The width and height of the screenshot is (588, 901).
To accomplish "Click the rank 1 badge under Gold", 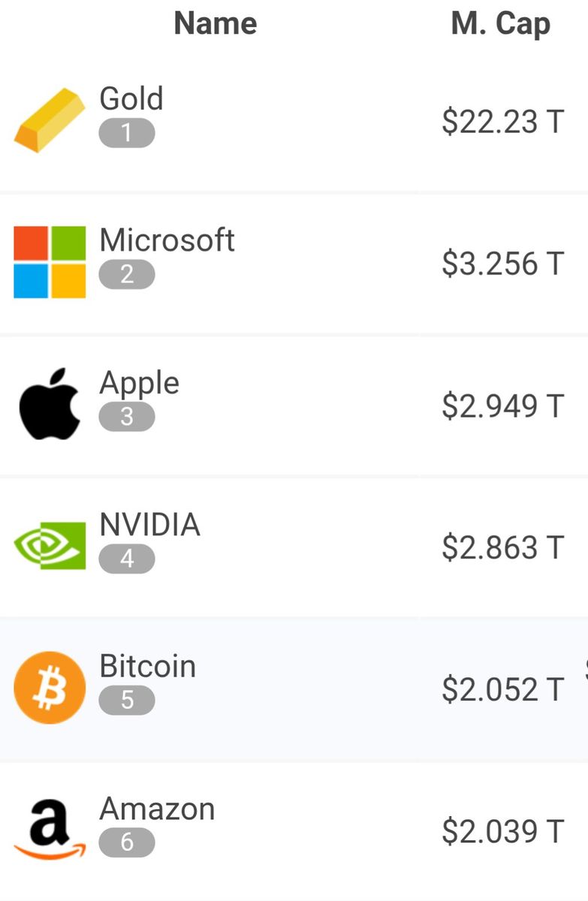I will [x=127, y=133].
